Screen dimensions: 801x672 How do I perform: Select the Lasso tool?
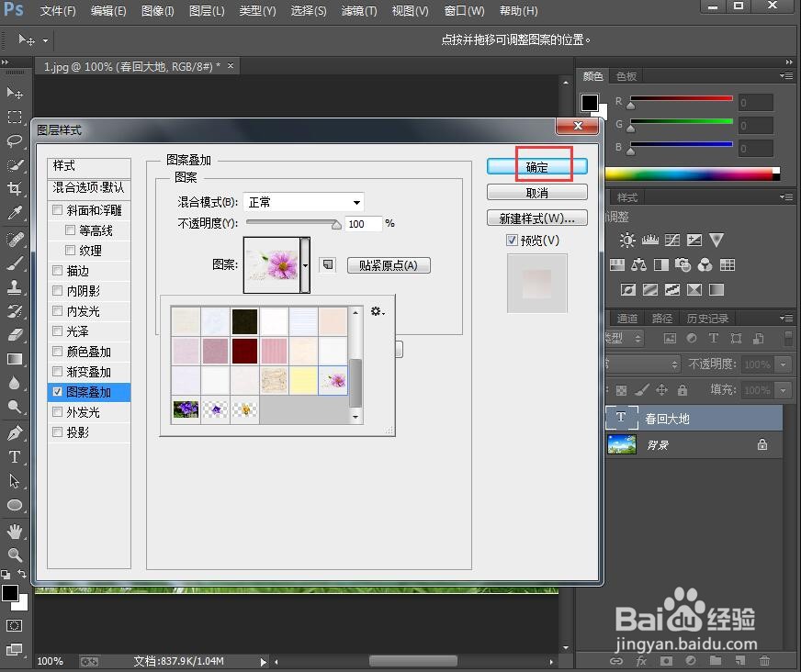15,141
